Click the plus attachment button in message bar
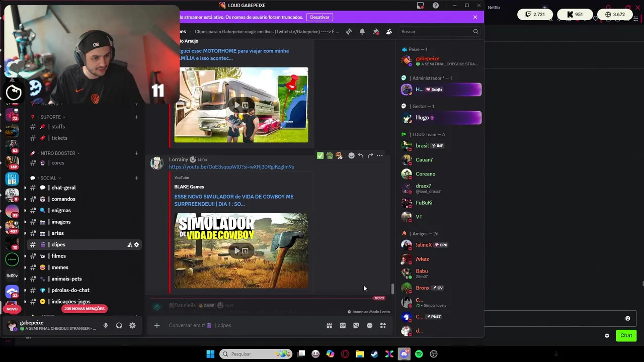This screenshot has width=644, height=362. pos(157,325)
